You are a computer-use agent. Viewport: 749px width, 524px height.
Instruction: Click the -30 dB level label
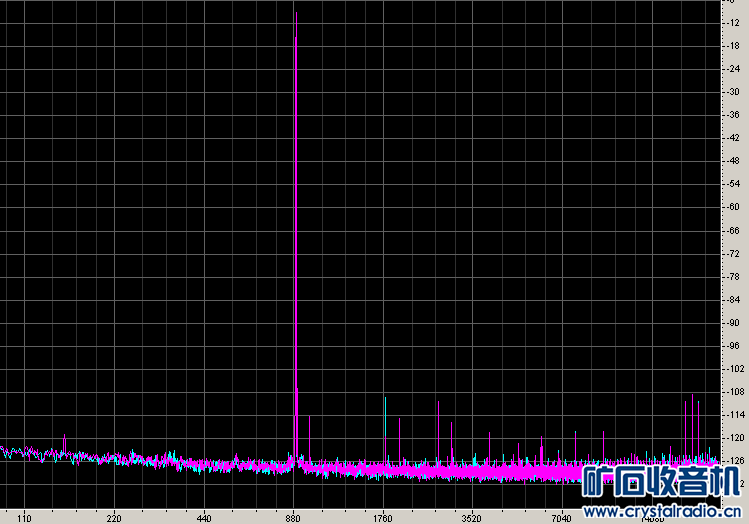coord(734,92)
